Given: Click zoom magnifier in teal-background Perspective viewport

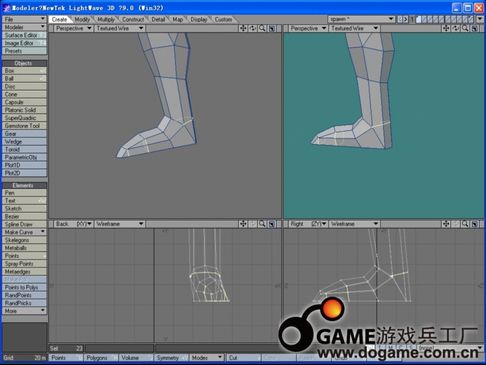Looking at the screenshot, I should 465,28.
